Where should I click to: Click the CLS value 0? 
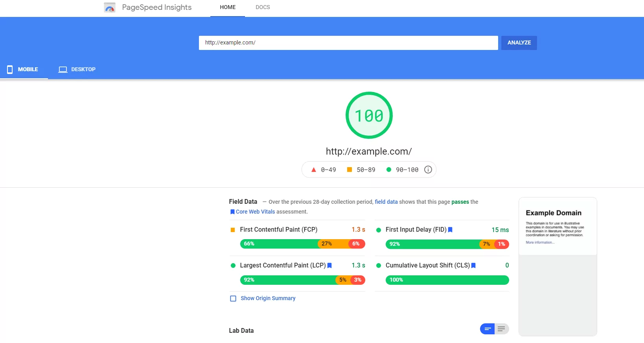click(507, 266)
